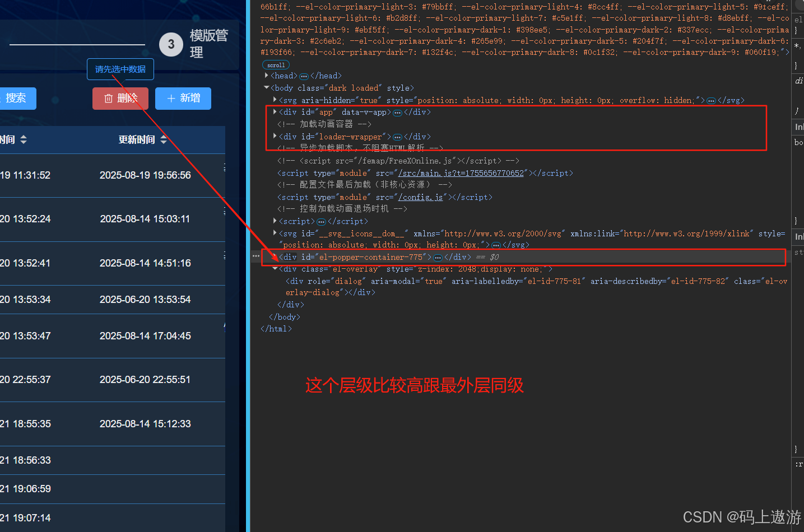Viewport: 804px width, 532px height.
Task: Select the row cell ending 13:52:24
Action: [x=25, y=219]
